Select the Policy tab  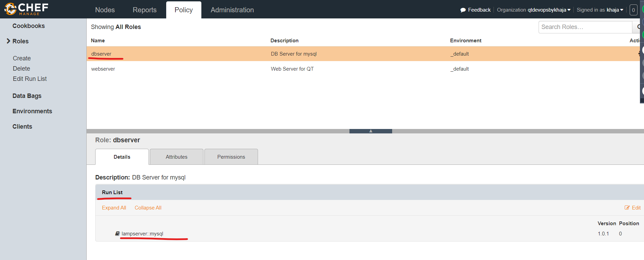point(184,10)
